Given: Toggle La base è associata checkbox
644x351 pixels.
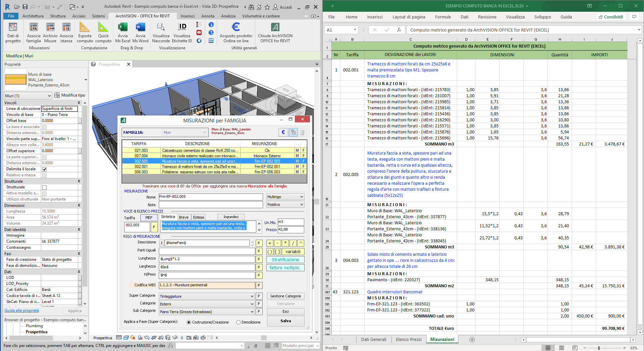Looking at the screenshot, I should pos(44,127).
